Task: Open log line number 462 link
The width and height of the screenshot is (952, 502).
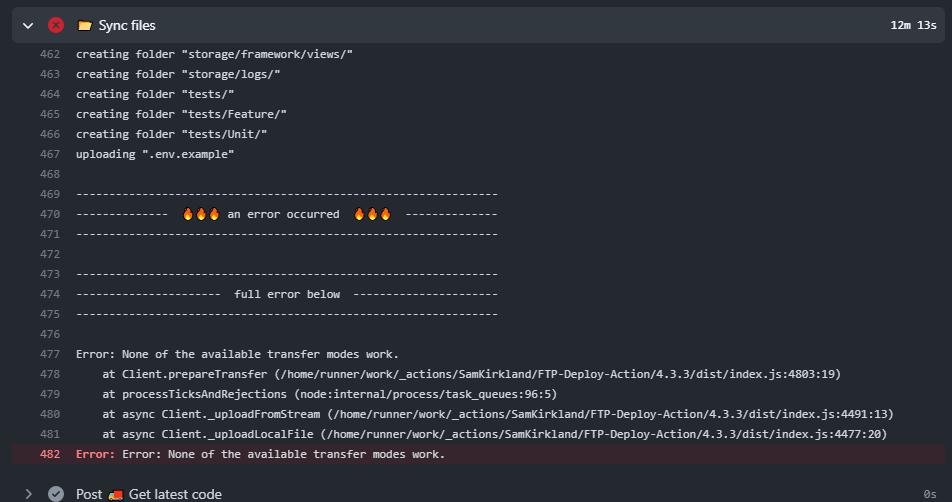Action: (49, 54)
